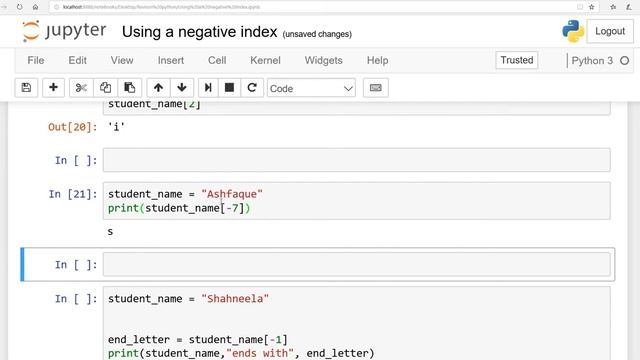The width and height of the screenshot is (640, 360).
Task: Bookmark this page with the star icon
Action: click(x=591, y=7)
